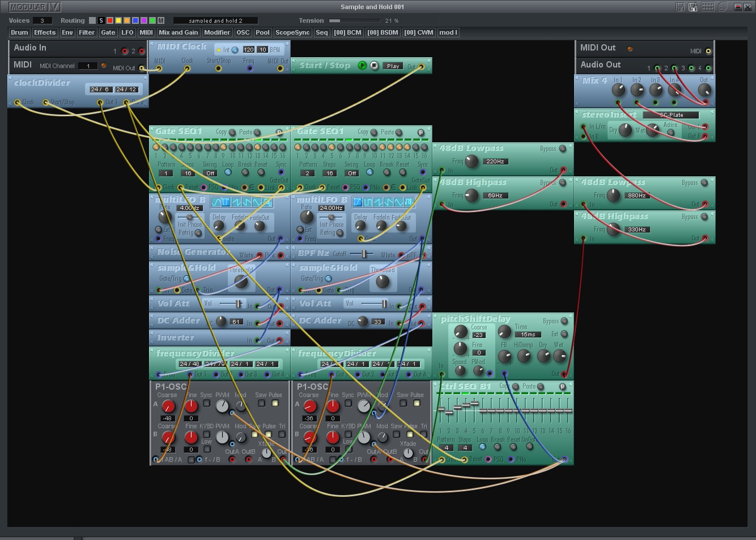Click Break button on left Gate SEQ1
This screenshot has height=540, width=756.
245,172
